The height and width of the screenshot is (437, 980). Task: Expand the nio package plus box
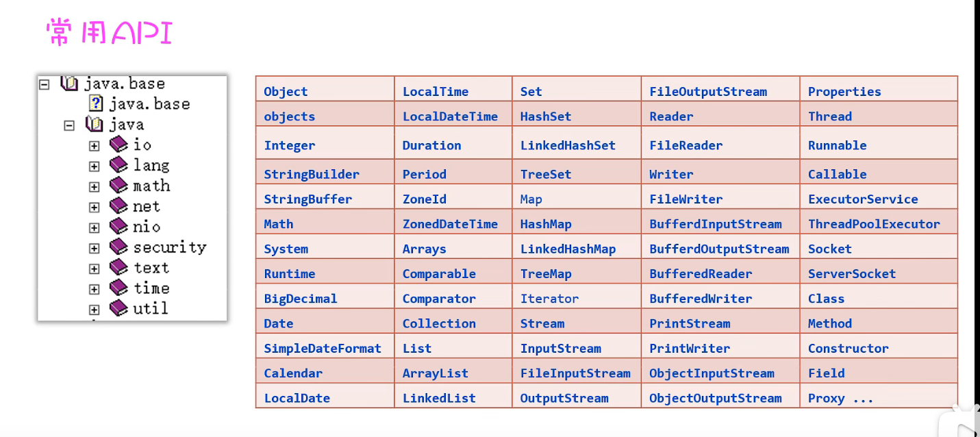[94, 228]
